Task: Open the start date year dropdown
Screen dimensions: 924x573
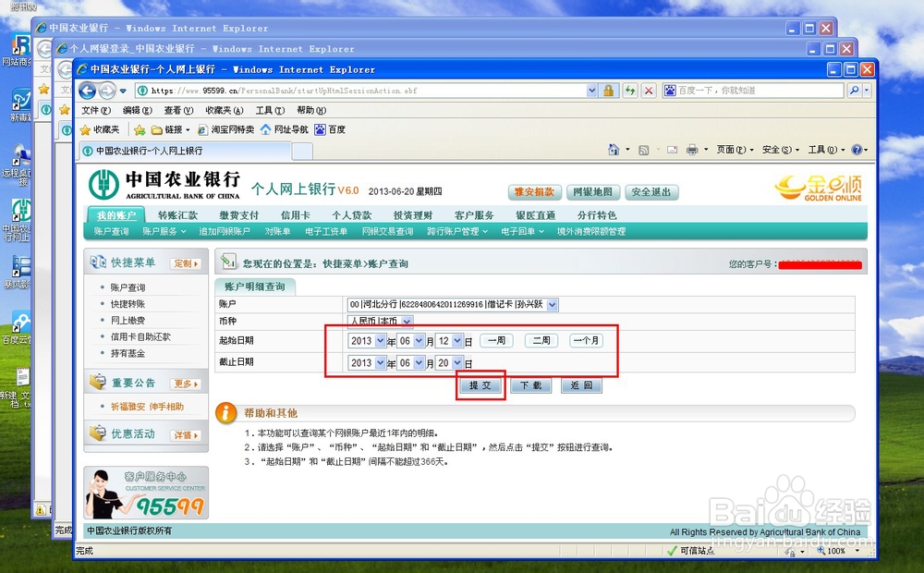Action: point(367,341)
